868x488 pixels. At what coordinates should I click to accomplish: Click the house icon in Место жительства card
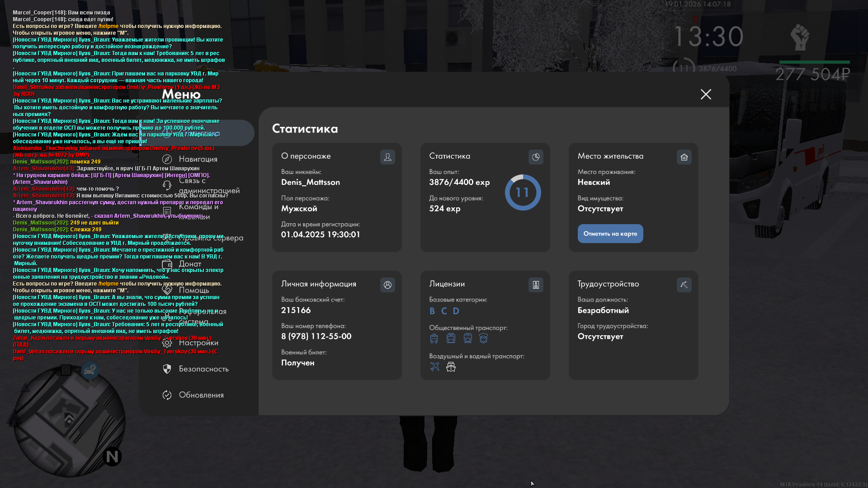(x=684, y=157)
